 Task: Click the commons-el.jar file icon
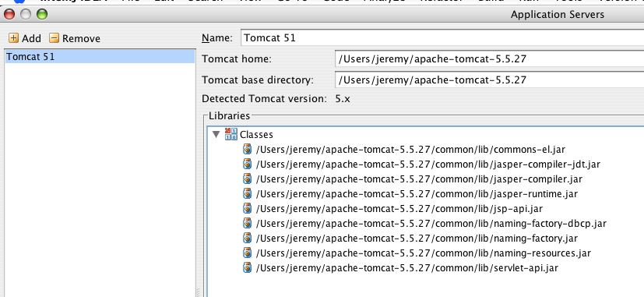pyautogui.click(x=247, y=149)
